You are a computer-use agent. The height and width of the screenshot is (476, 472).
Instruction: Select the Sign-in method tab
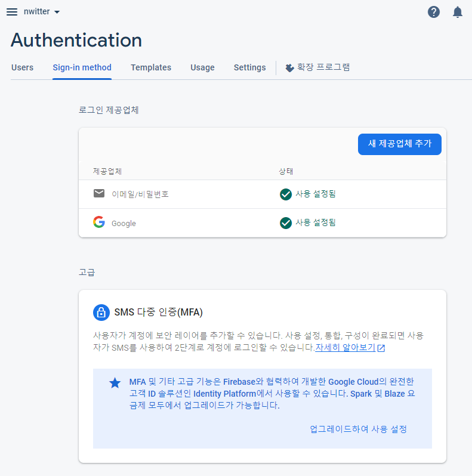pos(82,67)
